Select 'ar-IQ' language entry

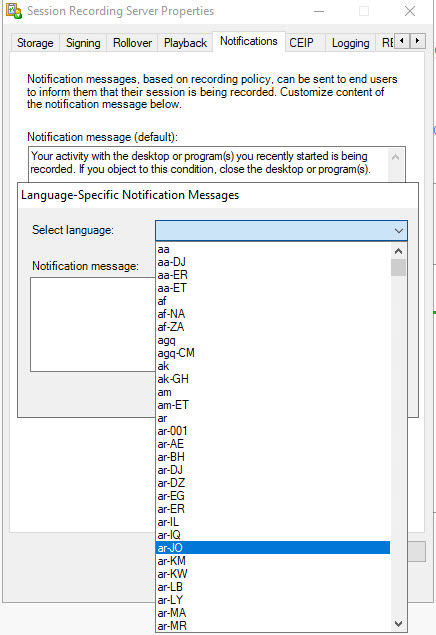pos(273,535)
